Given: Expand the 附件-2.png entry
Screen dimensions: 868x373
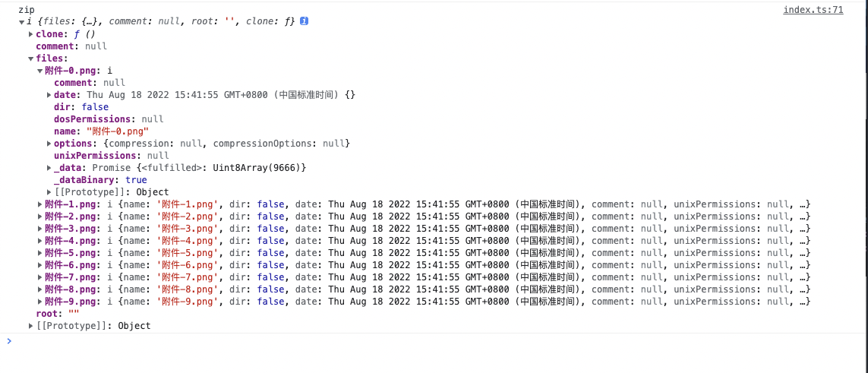Looking at the screenshot, I should pos(39,217).
